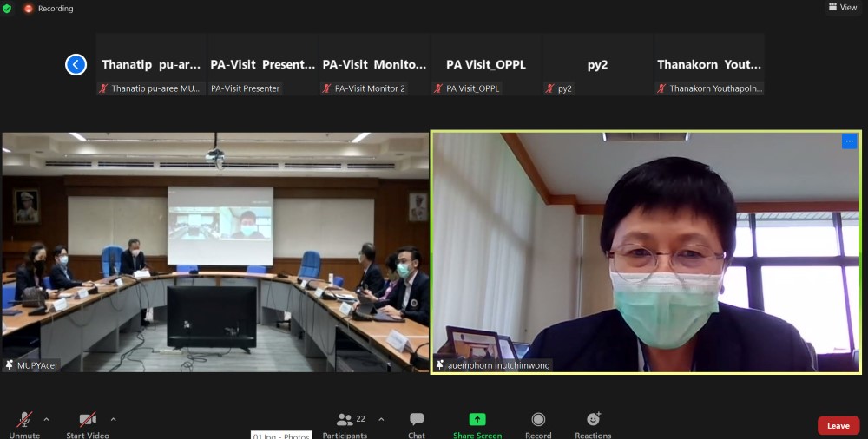Open the Reactions menu
Image resolution: width=868 pixels, height=439 pixels.
pyautogui.click(x=593, y=421)
